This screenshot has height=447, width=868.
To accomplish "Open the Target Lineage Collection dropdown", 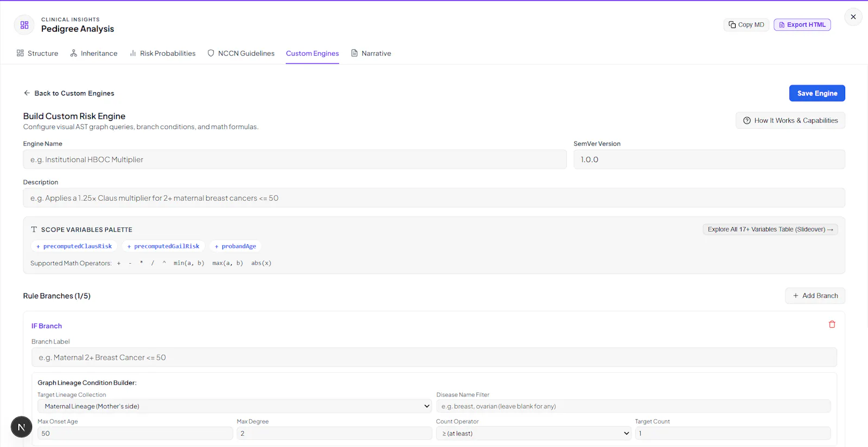I will tap(234, 406).
